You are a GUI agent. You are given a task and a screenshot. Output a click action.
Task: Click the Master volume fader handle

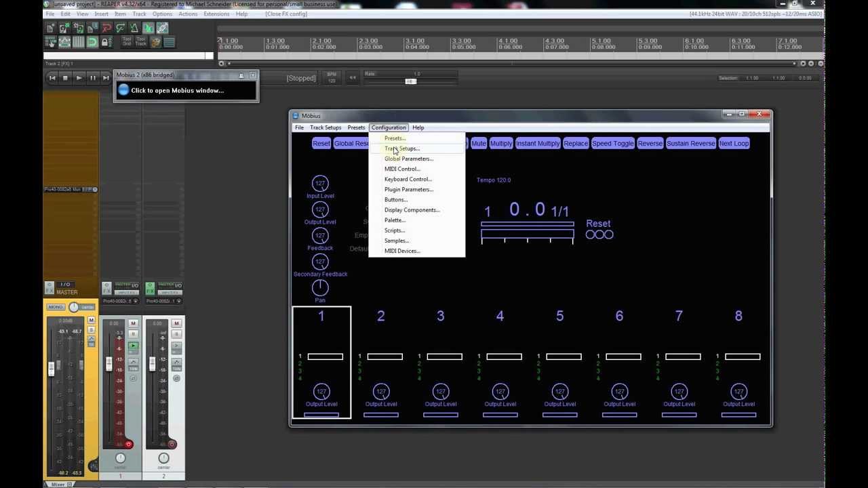coord(52,369)
